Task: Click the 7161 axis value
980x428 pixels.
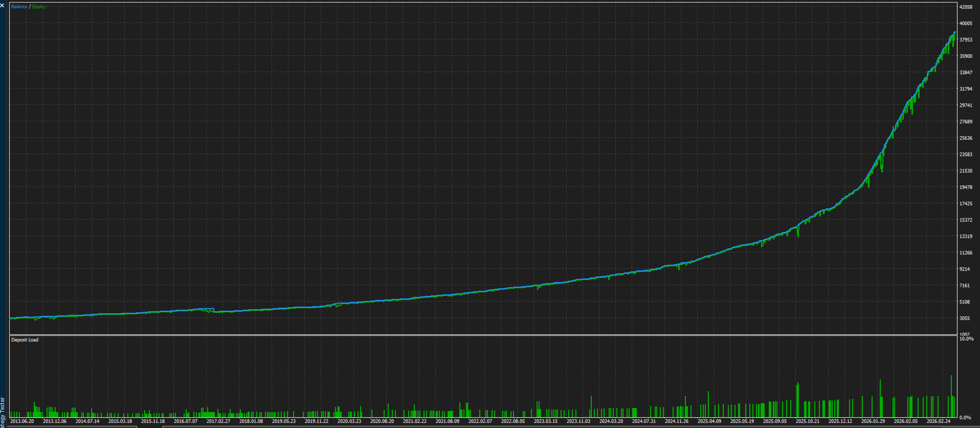Action: click(965, 286)
